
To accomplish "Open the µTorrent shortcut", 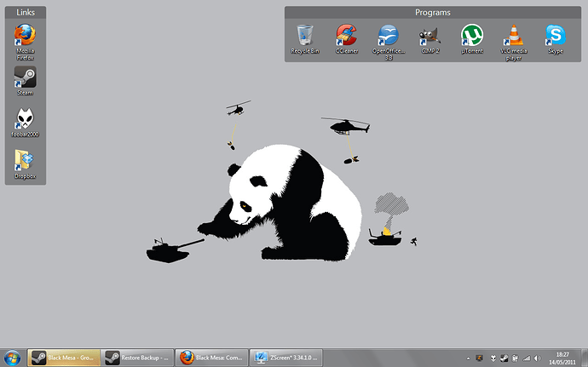I will 471,36.
